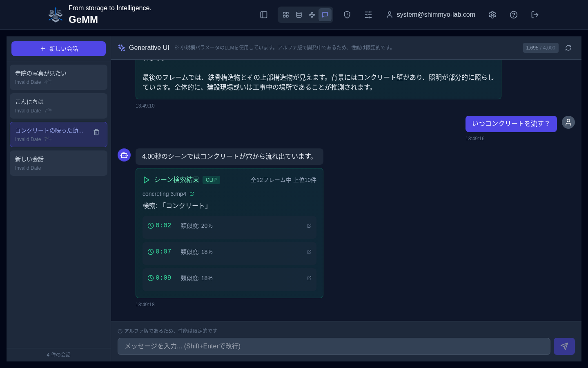The height and width of the screenshot is (368, 588).
Task: Click the message input field
Action: [x=334, y=346]
